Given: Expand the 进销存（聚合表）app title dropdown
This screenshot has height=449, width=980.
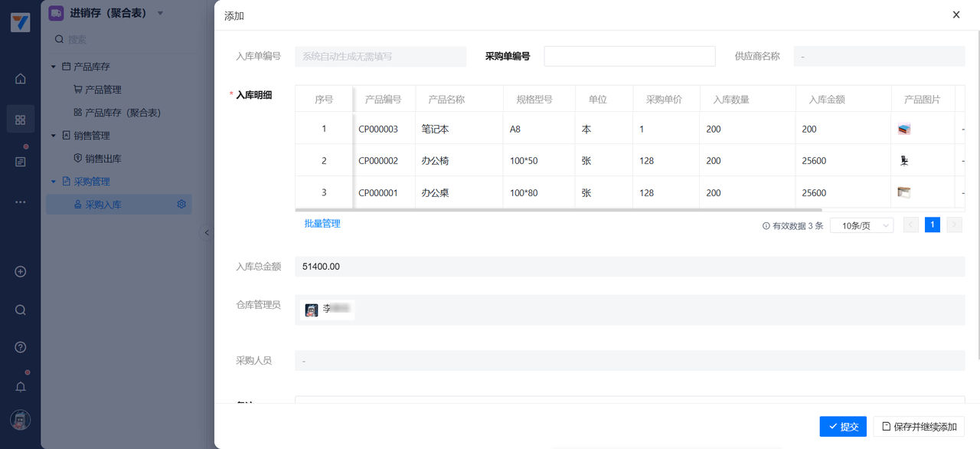Looking at the screenshot, I should [160, 13].
